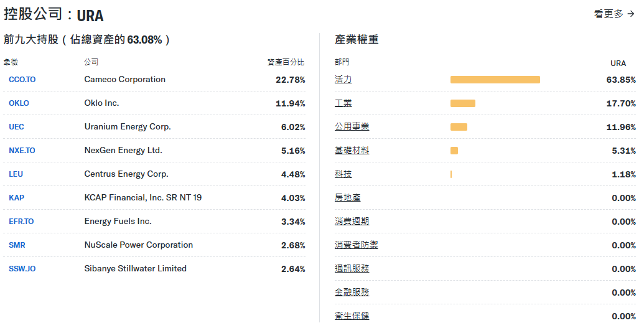Select the 公用事業 sector link
Screen dimensions: 644x328
point(352,127)
